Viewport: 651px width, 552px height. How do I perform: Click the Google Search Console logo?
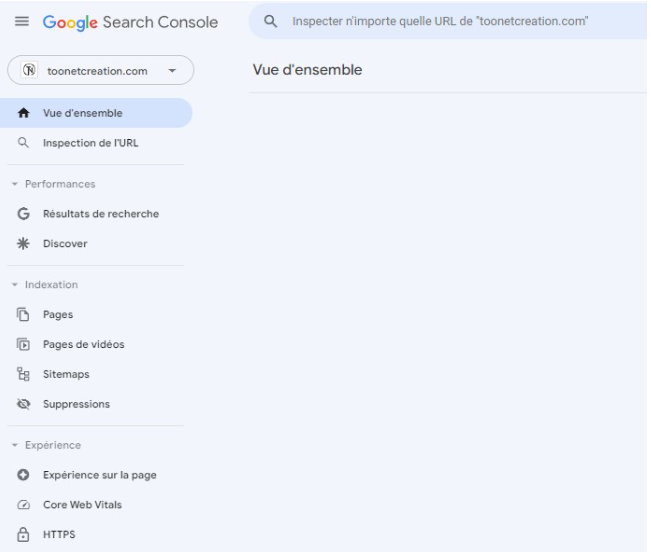click(x=130, y=22)
